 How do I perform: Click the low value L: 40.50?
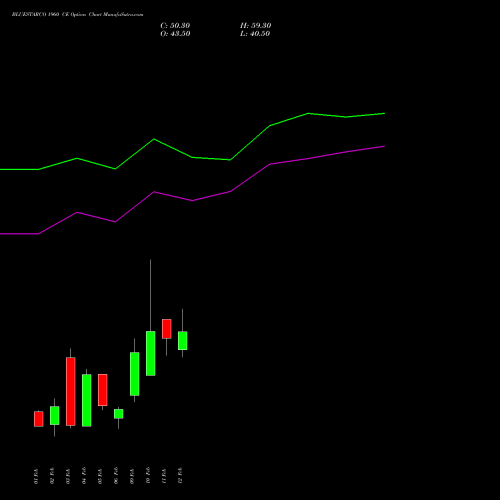click(255, 34)
